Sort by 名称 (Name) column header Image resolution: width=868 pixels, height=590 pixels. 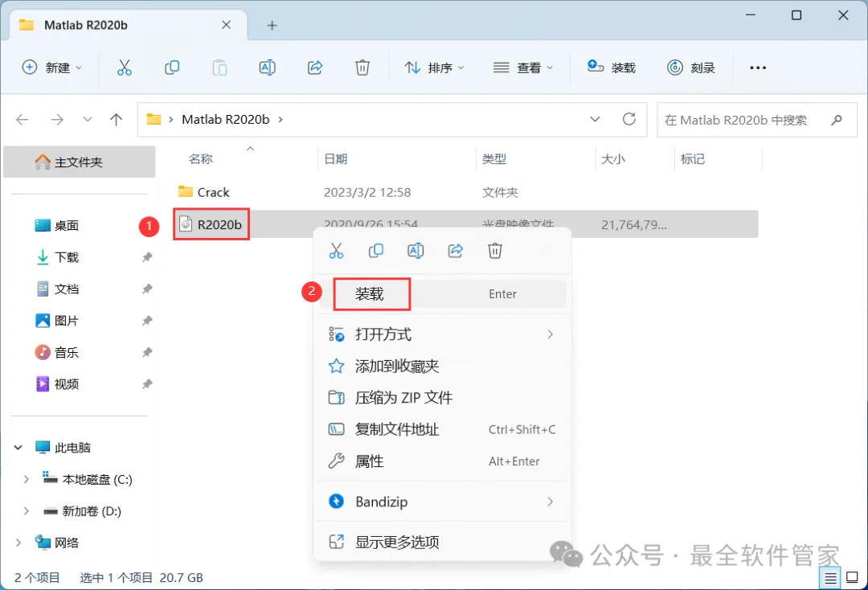click(200, 159)
